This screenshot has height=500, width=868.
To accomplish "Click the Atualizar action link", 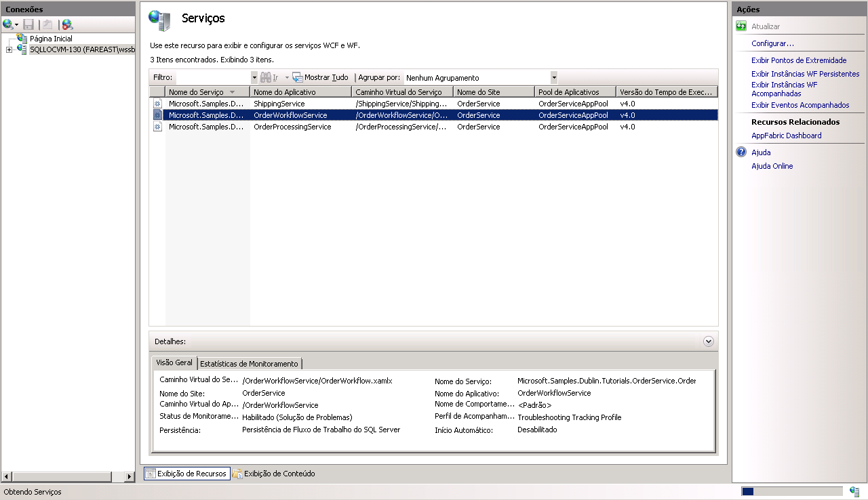I will click(766, 26).
